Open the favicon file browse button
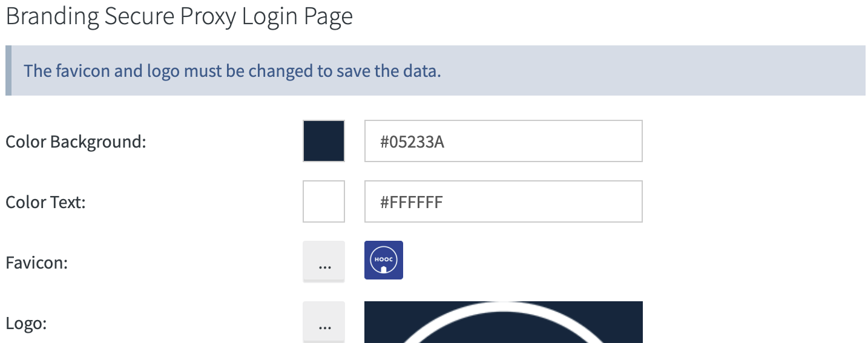The width and height of the screenshot is (868, 343). 324,261
